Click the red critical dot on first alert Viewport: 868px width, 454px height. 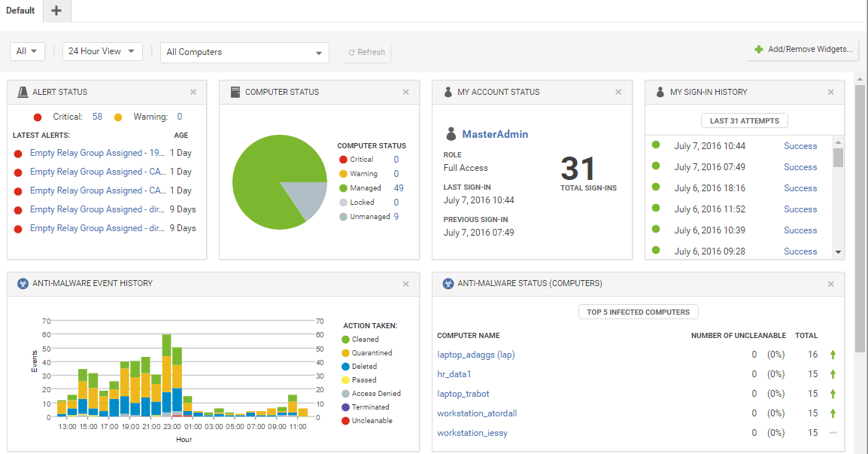click(17, 152)
